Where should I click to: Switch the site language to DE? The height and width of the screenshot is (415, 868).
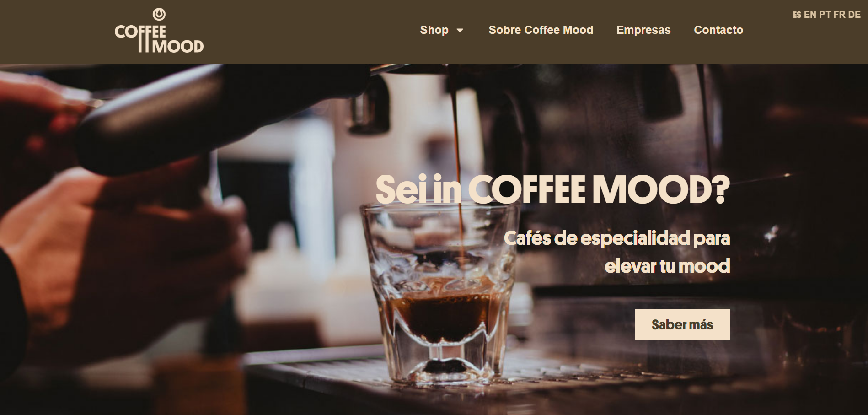854,15
